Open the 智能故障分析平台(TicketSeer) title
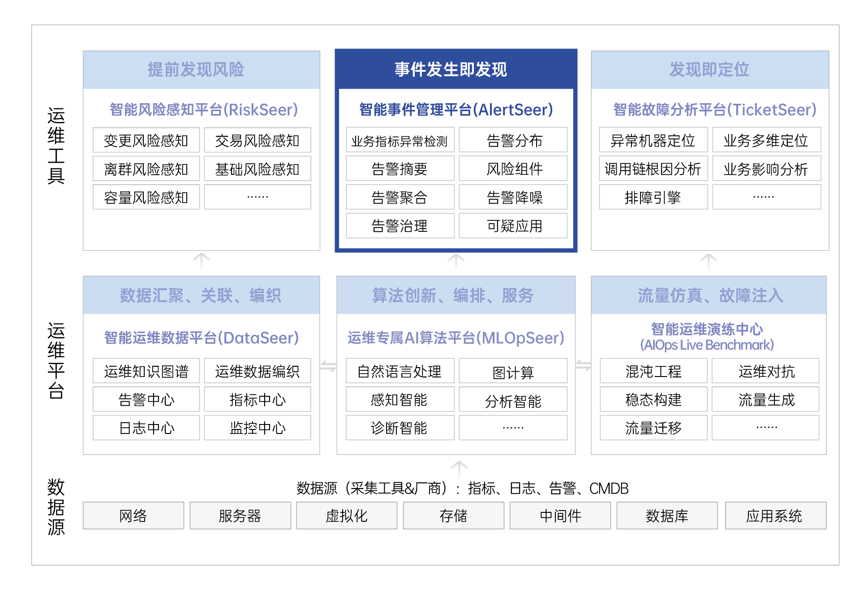Screen dimensions: 868x589 pyautogui.click(x=714, y=110)
